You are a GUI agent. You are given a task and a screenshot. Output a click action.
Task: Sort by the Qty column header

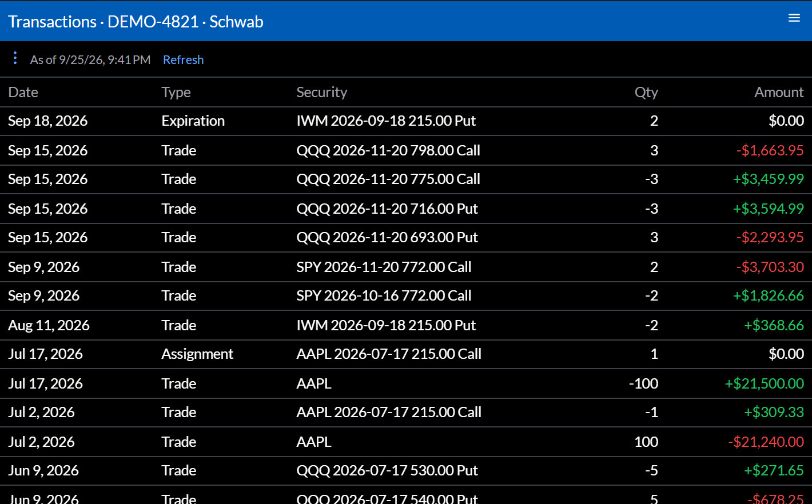(646, 92)
